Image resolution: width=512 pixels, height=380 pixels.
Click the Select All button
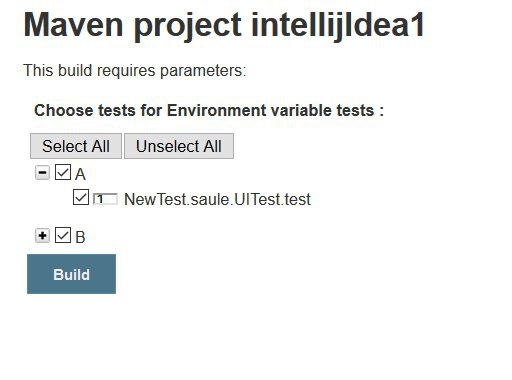click(x=76, y=146)
